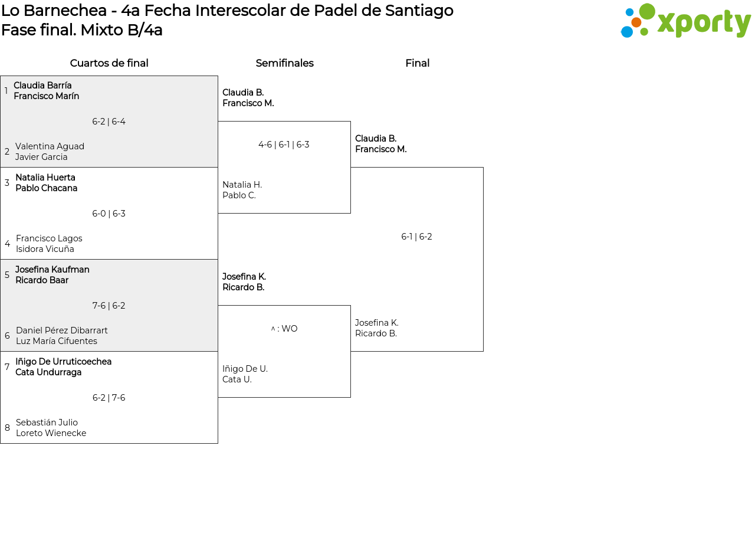The height and width of the screenshot is (560, 755).
Task: Open Iñigo De Urruticoechea and Cata Undurraga pair
Action: coord(63,367)
